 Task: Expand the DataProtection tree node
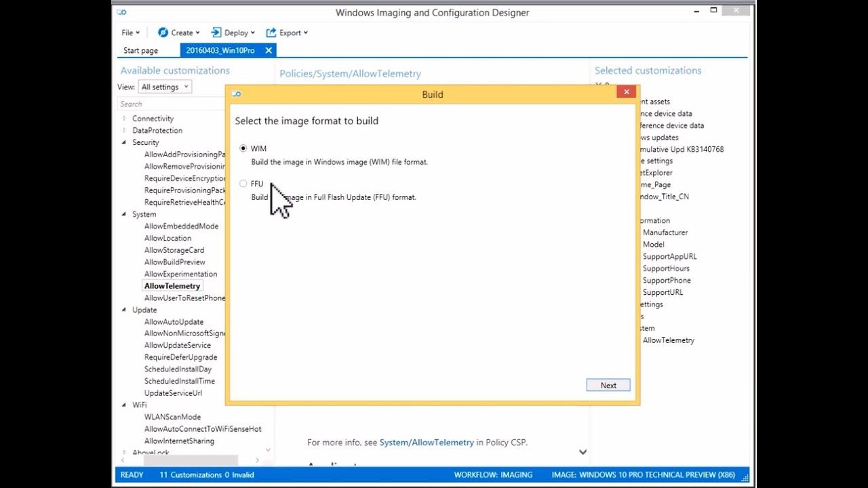[x=124, y=130]
